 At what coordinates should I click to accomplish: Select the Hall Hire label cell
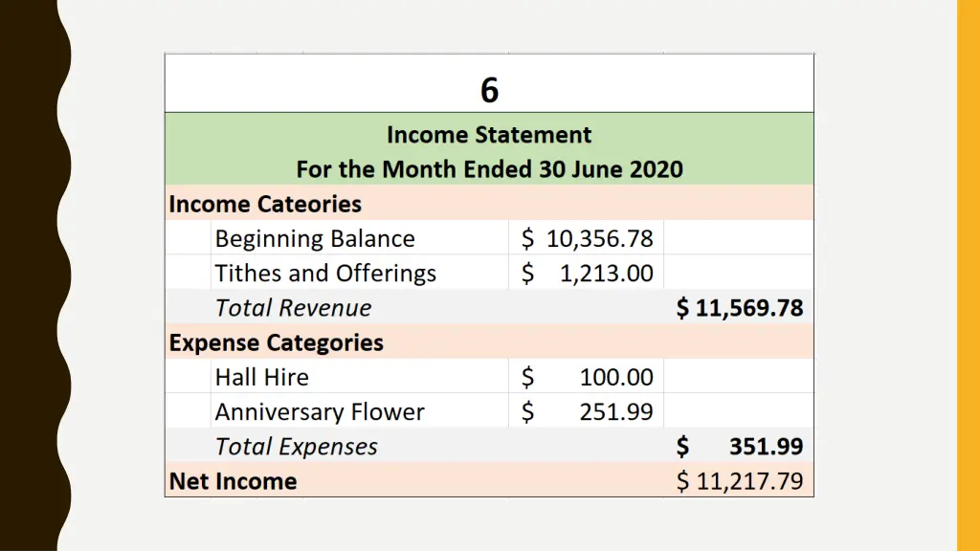(360, 377)
